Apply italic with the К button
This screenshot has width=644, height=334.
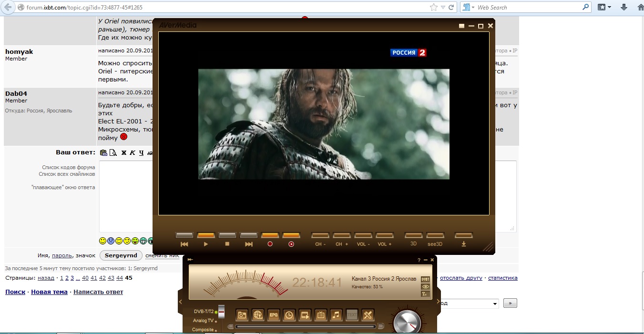(133, 153)
